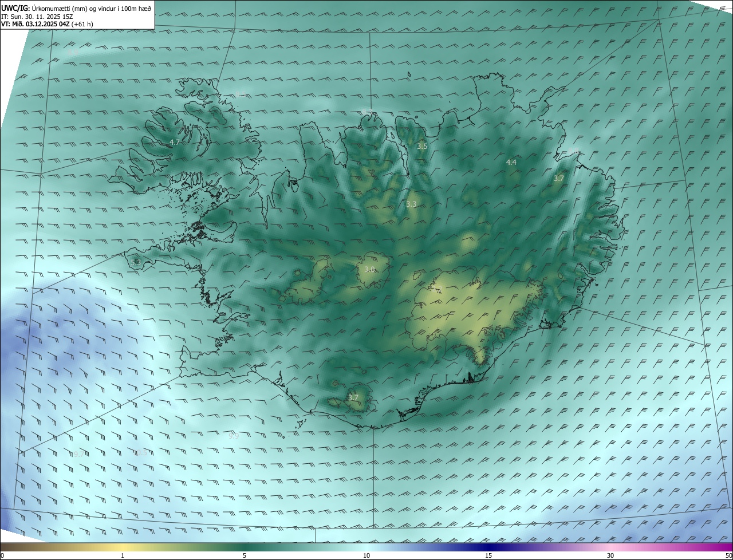Click the colorbar tick label 10
Viewport: 733px width, 560px height.
click(366, 556)
